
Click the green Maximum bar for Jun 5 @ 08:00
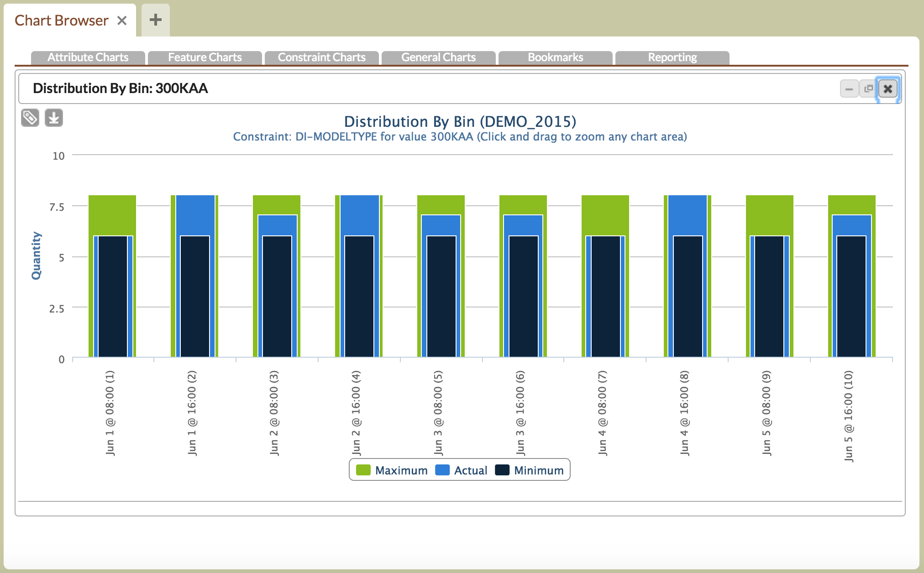click(x=770, y=214)
